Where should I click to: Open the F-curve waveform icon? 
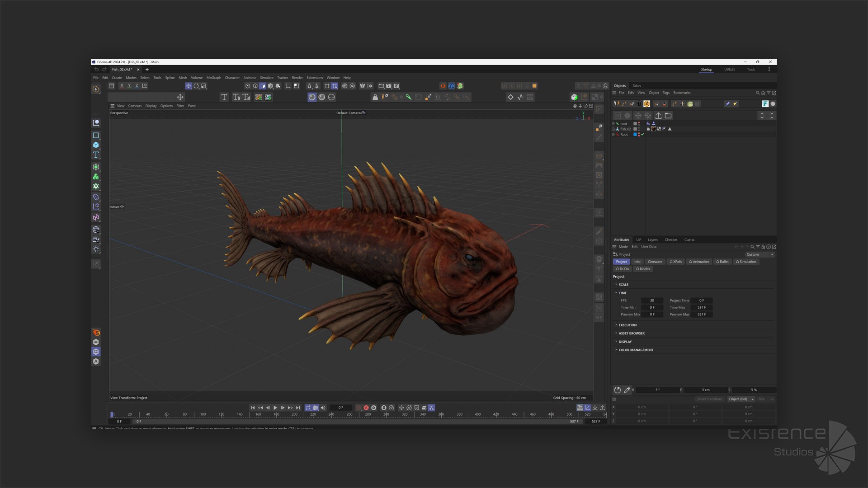(520, 97)
